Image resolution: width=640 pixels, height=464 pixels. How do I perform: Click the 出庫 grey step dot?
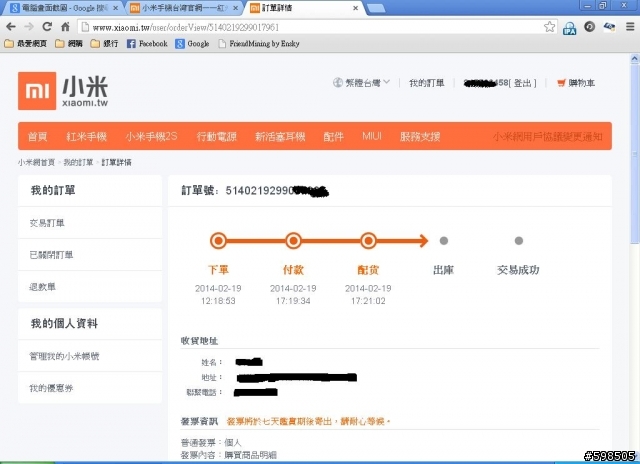pos(444,241)
